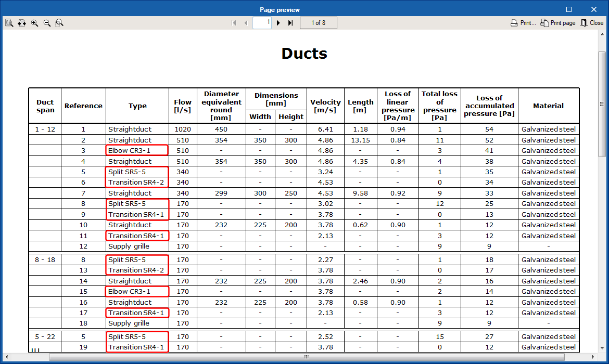Zoom in using the plus magnifier
This screenshot has height=364, width=609.
(34, 22)
